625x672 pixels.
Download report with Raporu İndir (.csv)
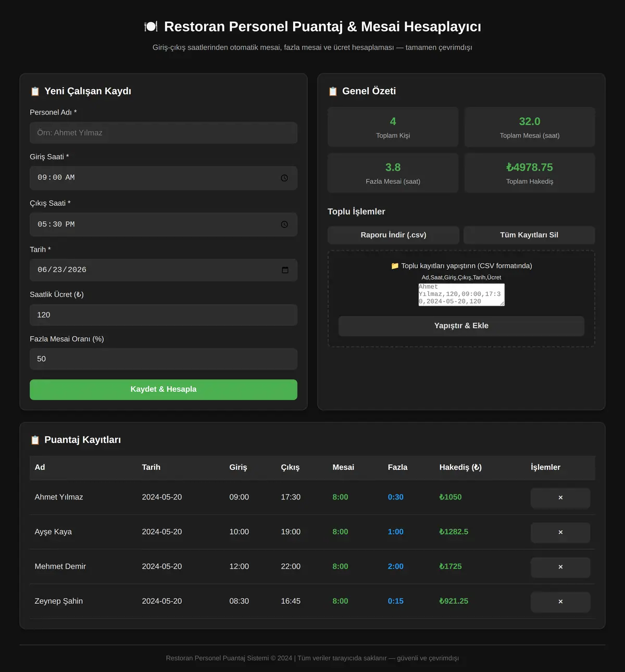[393, 235]
